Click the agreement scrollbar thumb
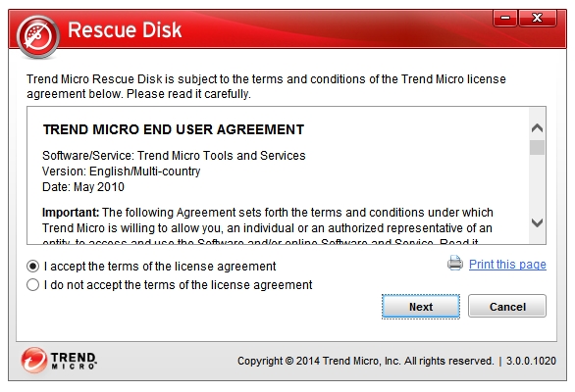The height and width of the screenshot is (392, 575). [x=538, y=148]
